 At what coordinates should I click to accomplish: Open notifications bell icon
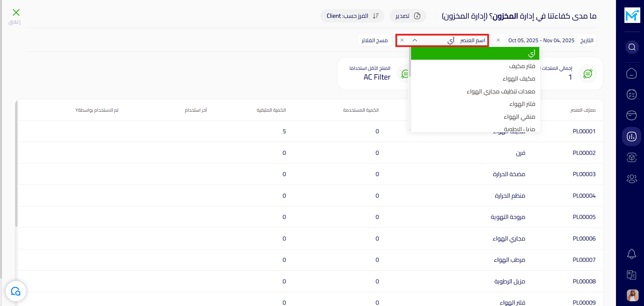[632, 254]
